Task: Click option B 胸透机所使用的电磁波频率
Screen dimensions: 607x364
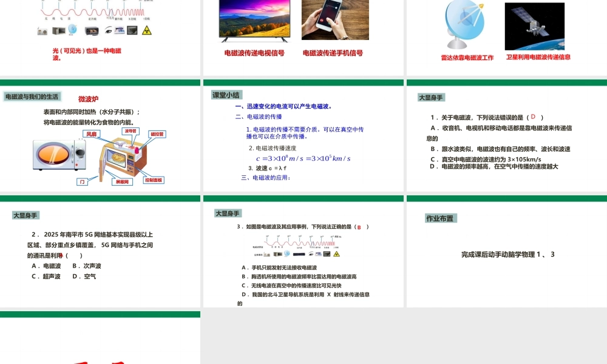Action: click(299, 277)
